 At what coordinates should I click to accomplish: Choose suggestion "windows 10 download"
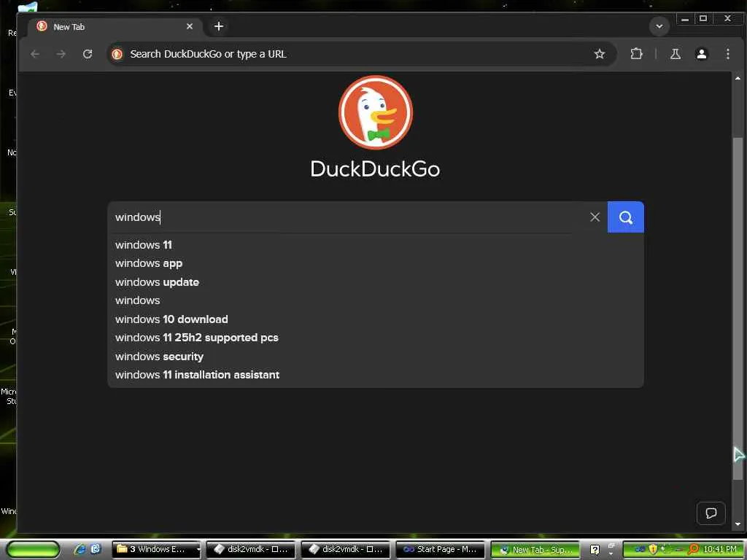tap(376, 319)
